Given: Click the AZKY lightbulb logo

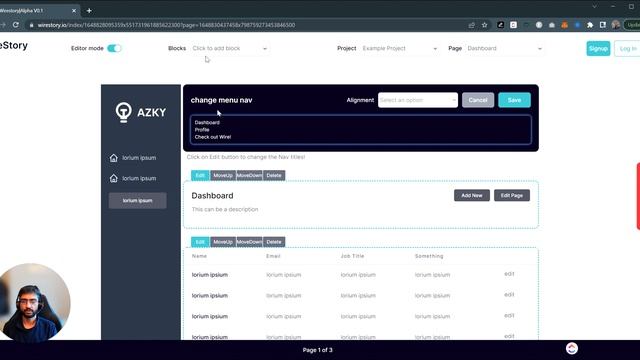Looking at the screenshot, I should pos(123,112).
